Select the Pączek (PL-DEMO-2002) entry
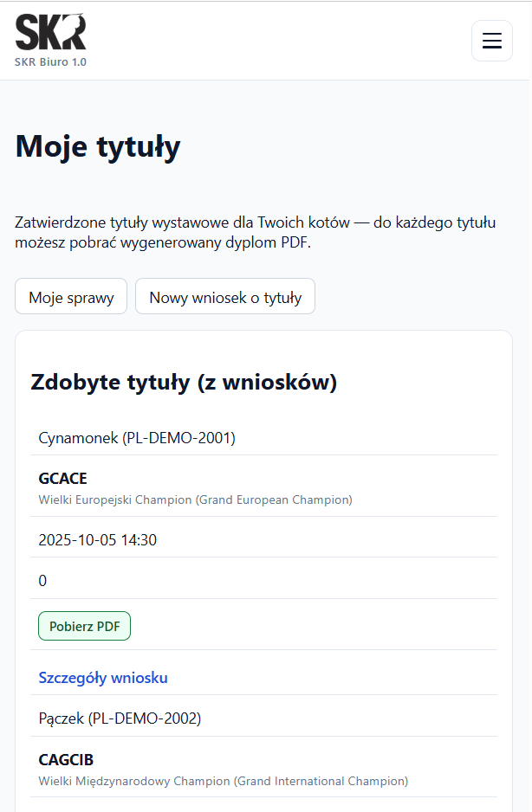Image resolution: width=532 pixels, height=812 pixels. [123, 718]
